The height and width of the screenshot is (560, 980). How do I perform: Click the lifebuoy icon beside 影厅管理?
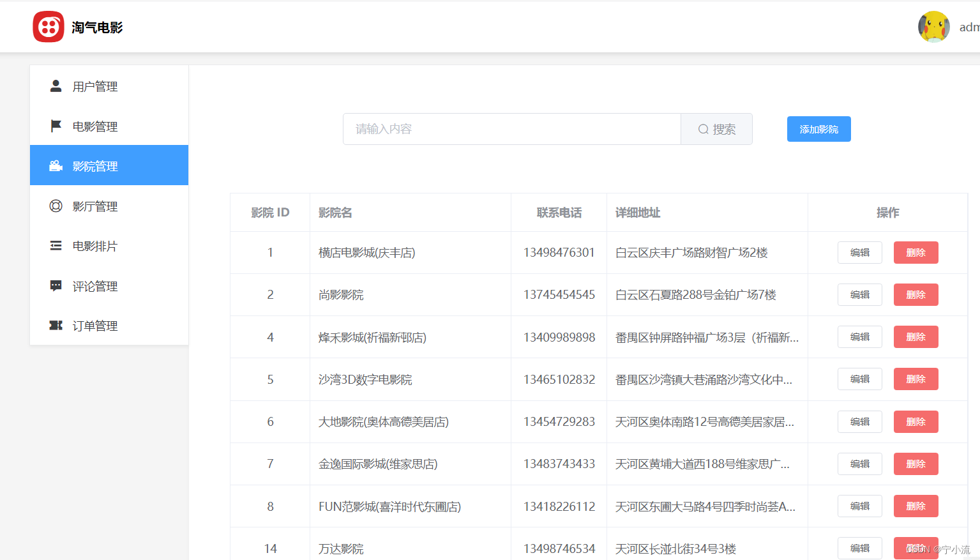[56, 206]
